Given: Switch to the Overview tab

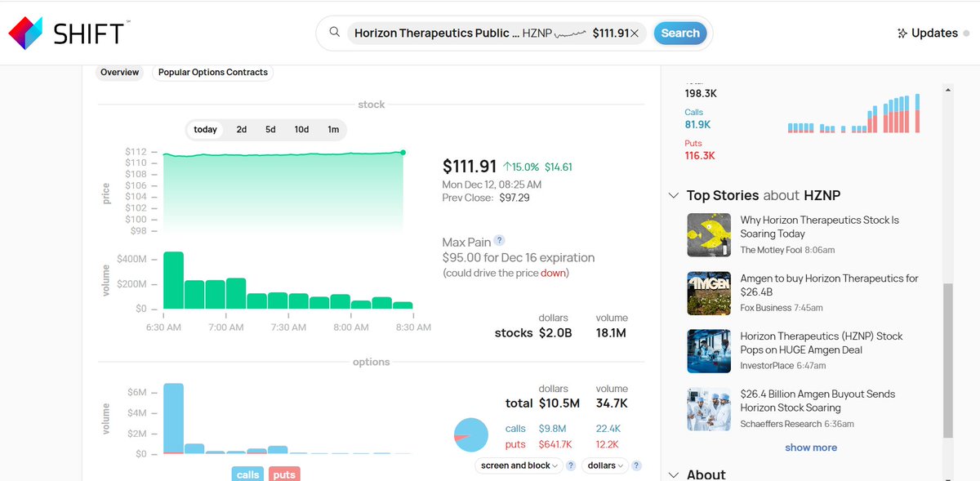Looking at the screenshot, I should [120, 72].
